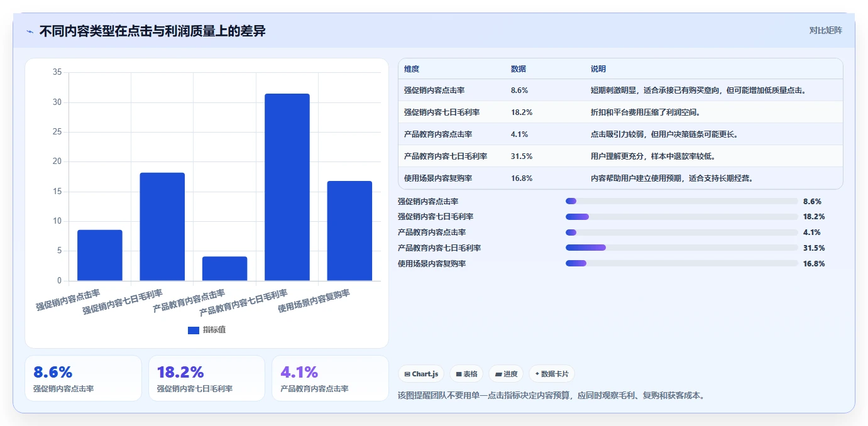
Task: Select table cell 产品教育内容七日毛利率
Action: click(x=446, y=156)
